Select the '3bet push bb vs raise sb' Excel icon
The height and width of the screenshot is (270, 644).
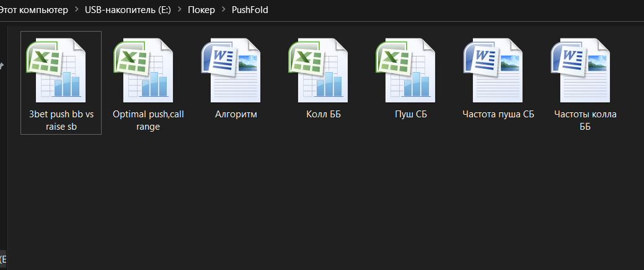(x=56, y=70)
